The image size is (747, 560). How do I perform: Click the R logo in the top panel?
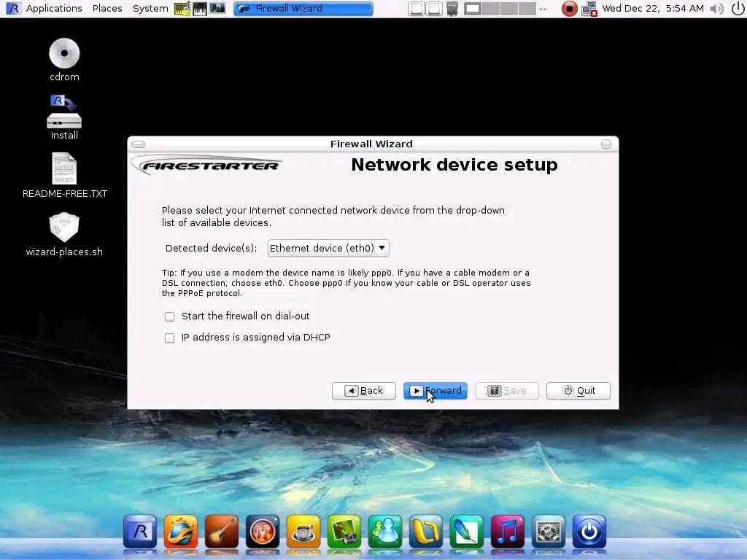pos(13,9)
